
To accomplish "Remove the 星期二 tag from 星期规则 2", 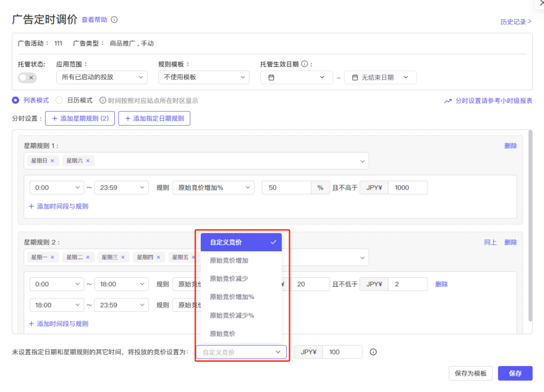I will pos(88,257).
